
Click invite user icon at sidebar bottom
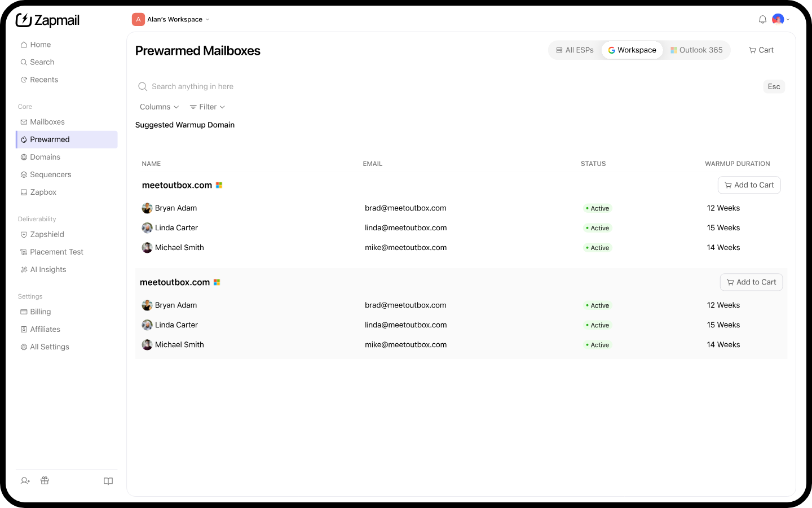point(25,481)
